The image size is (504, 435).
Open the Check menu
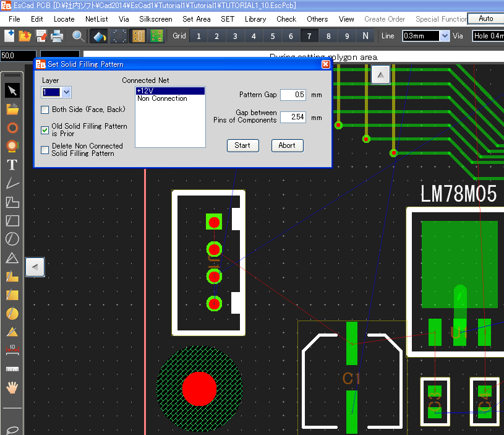[286, 19]
